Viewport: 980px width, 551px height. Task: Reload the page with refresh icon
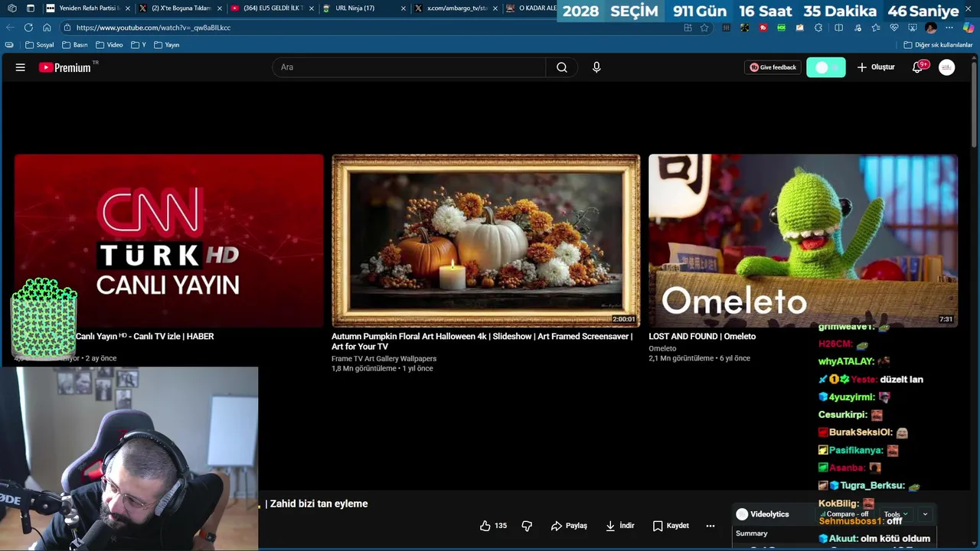tap(28, 28)
